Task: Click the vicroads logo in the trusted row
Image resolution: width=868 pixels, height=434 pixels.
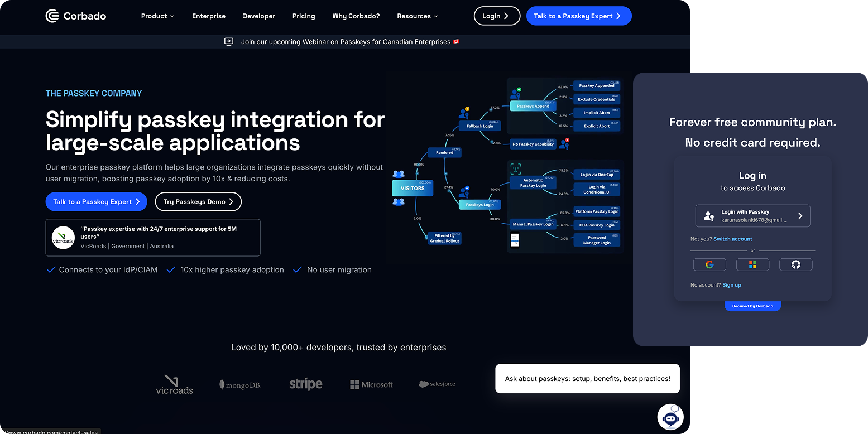Action: coord(174,385)
